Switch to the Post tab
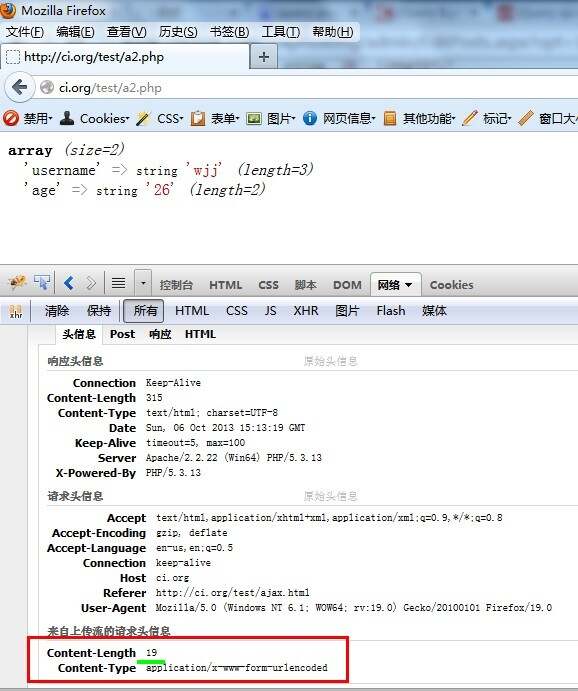Image resolution: width=578 pixels, height=691 pixels. [x=122, y=334]
